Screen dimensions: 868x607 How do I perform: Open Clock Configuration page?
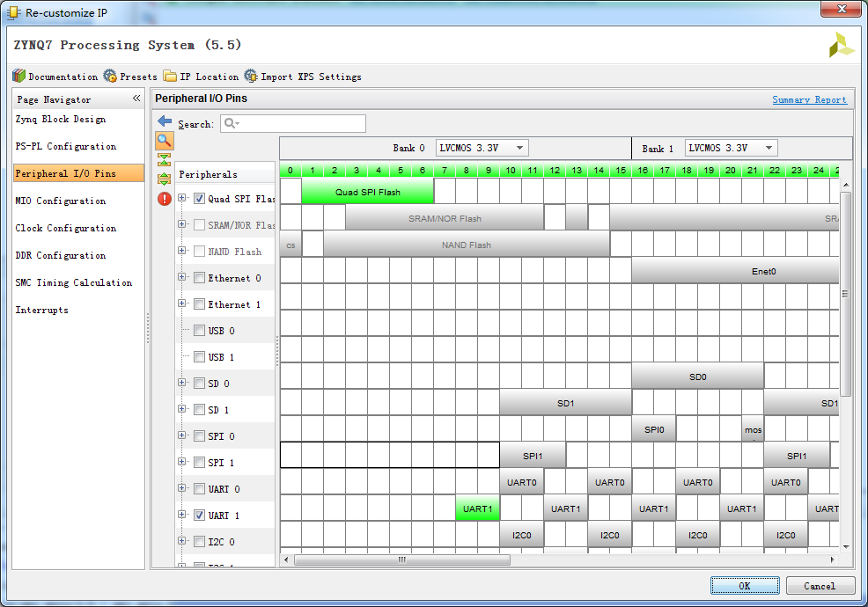click(x=66, y=228)
